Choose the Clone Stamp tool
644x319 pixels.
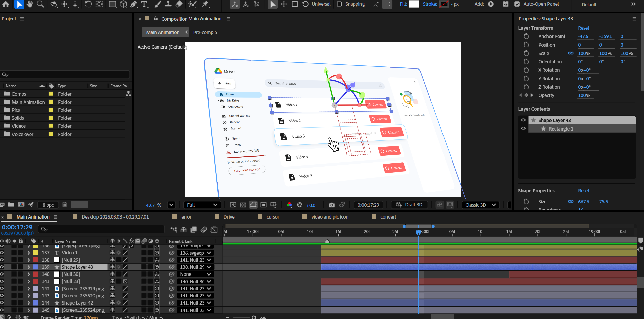point(168,4)
